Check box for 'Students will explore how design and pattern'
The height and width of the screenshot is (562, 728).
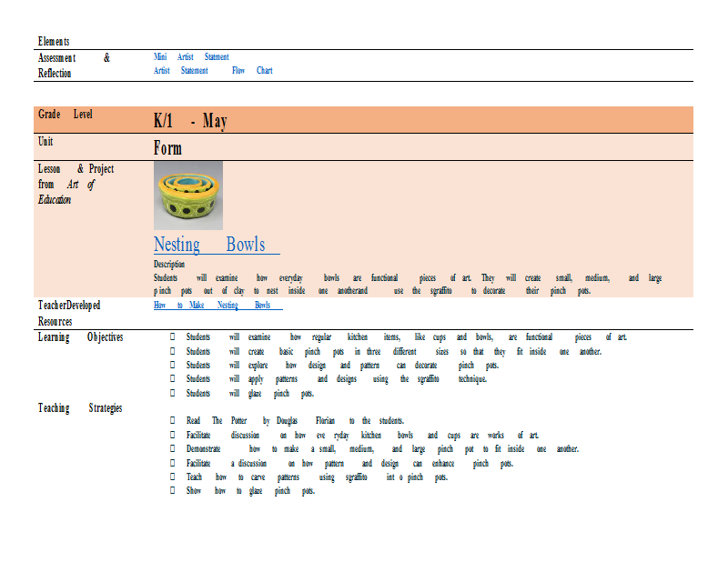172,365
